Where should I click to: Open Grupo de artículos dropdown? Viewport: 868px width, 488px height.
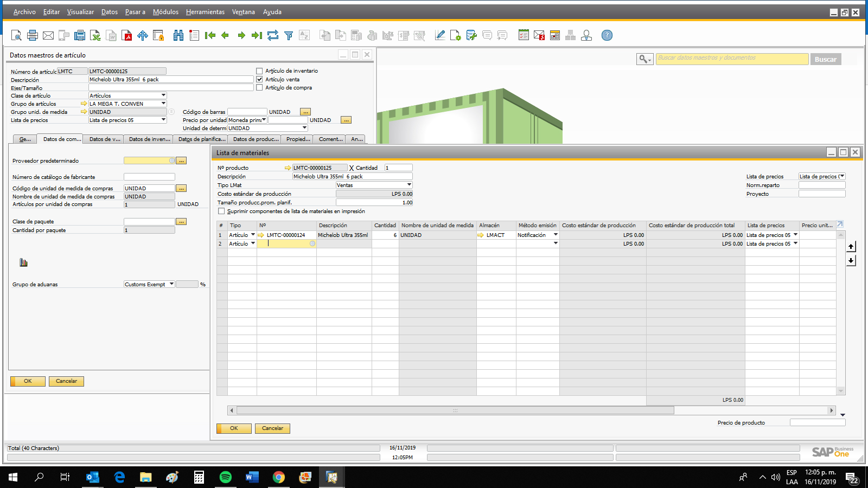pyautogui.click(x=163, y=104)
